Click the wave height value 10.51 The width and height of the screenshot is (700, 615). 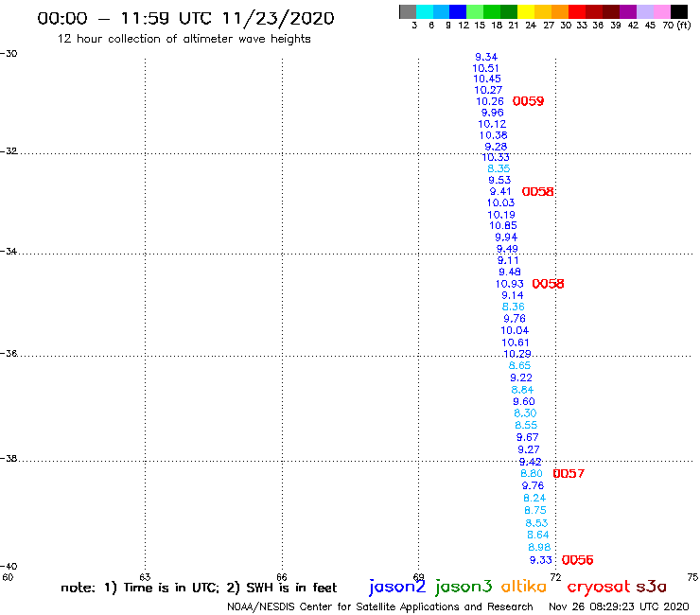point(485,68)
